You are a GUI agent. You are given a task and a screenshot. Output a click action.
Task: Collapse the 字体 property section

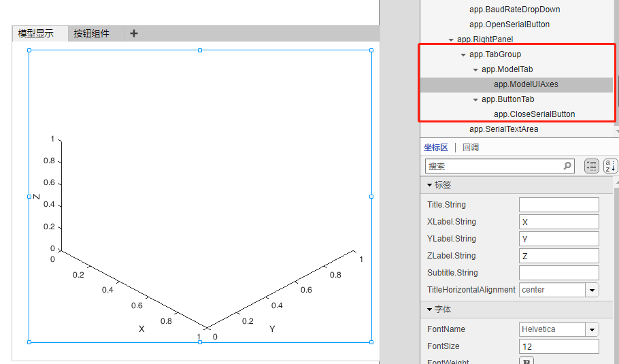[429, 310]
